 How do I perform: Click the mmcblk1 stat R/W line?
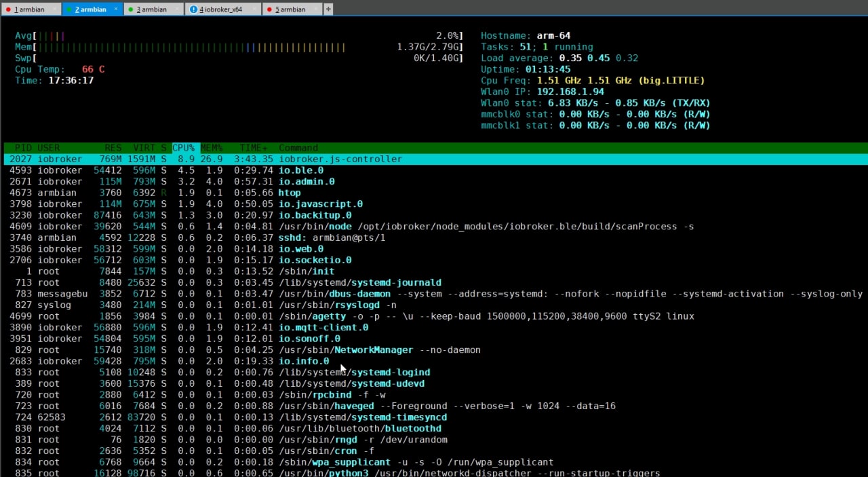pyautogui.click(x=595, y=126)
